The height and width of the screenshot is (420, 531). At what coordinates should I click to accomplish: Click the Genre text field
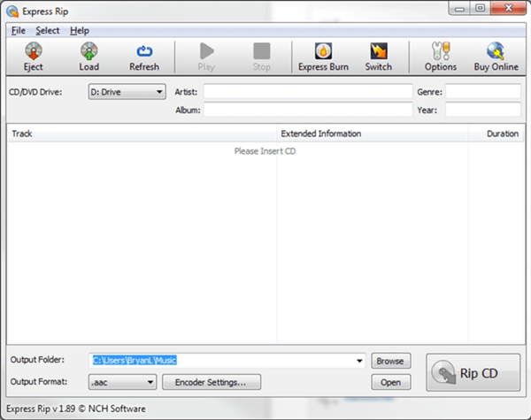pyautogui.click(x=483, y=91)
